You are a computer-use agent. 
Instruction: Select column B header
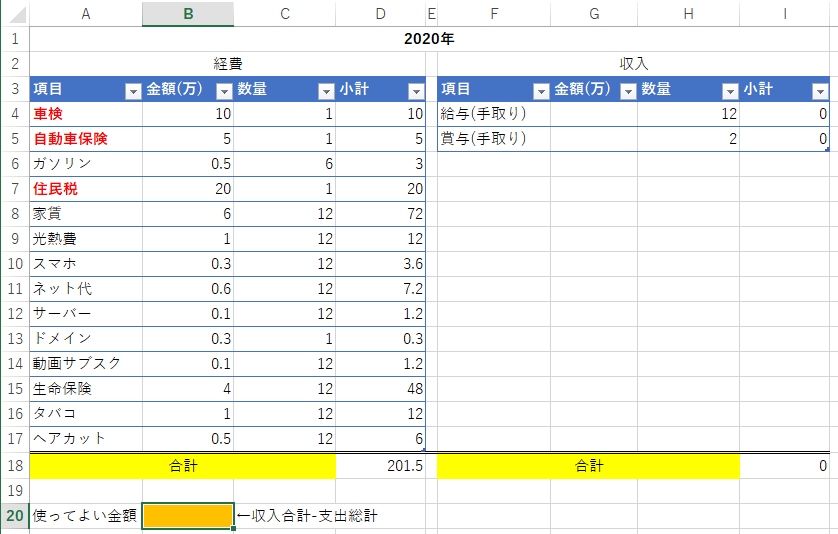point(188,14)
